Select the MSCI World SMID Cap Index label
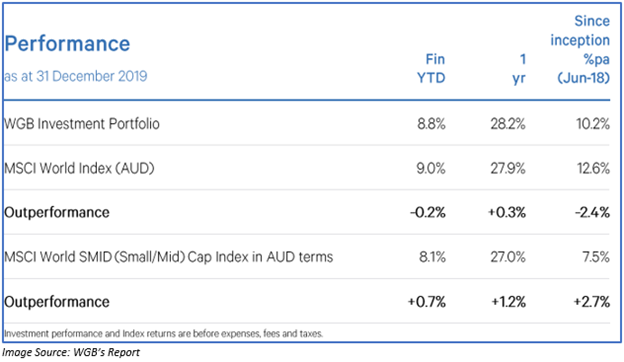The width and height of the screenshot is (624, 362). (169, 257)
